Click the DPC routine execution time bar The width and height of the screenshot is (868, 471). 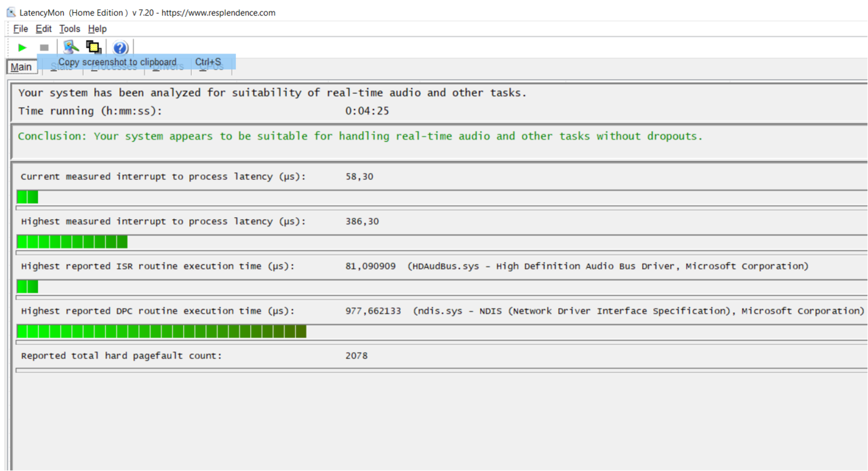click(441, 331)
